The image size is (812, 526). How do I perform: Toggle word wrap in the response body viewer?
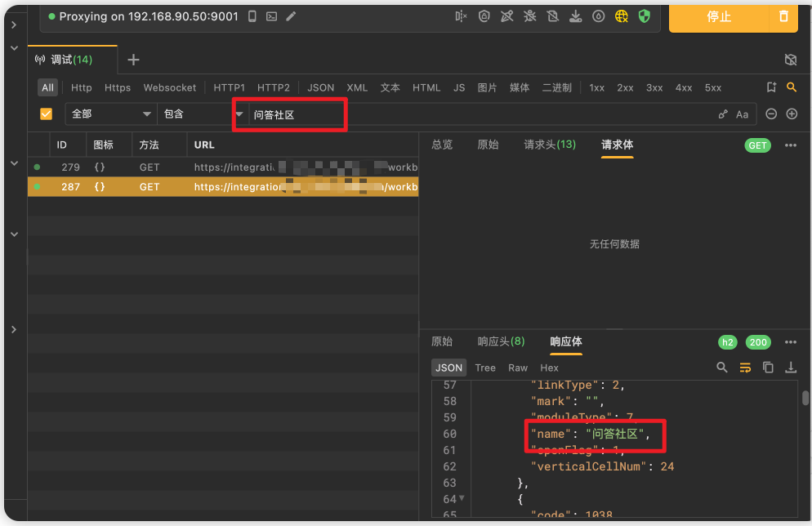pyautogui.click(x=745, y=368)
